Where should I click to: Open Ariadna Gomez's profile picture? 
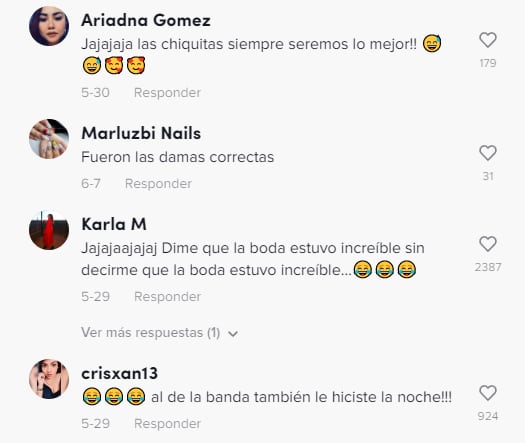click(49, 26)
